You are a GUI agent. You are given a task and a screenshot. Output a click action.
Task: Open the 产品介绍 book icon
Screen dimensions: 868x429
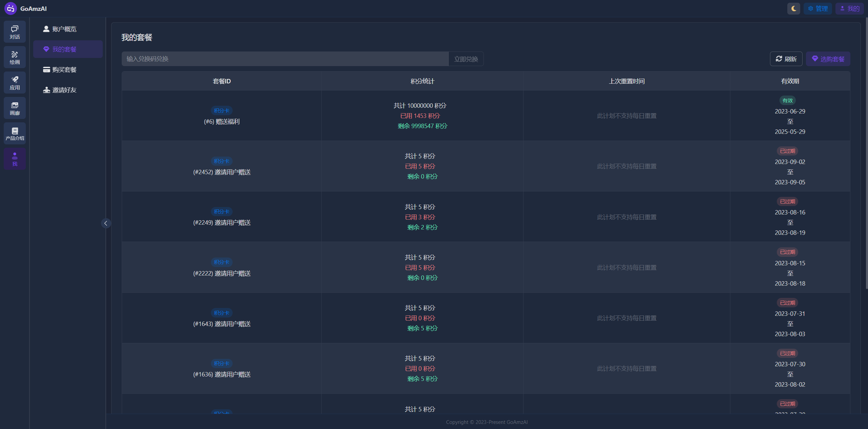[15, 134]
